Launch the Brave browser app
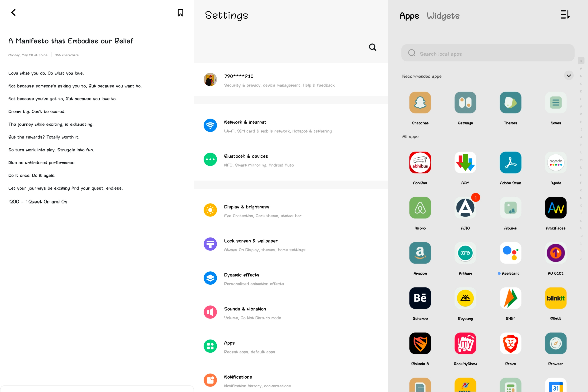Image resolution: width=588 pixels, height=392 pixels. pos(510,343)
